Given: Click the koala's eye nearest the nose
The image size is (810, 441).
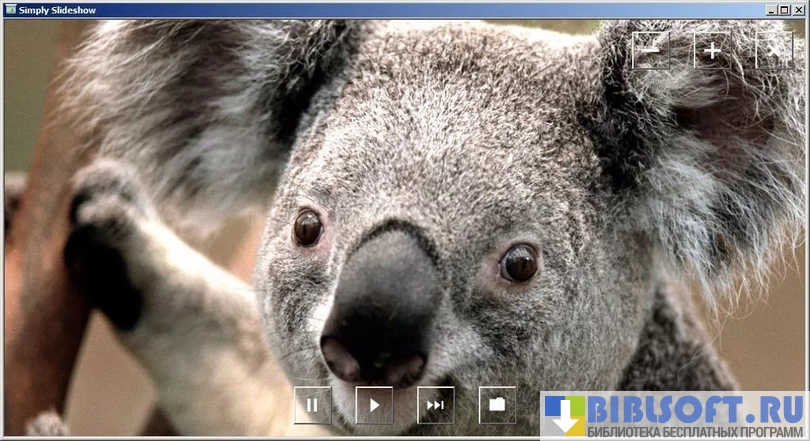Looking at the screenshot, I should click(308, 228).
